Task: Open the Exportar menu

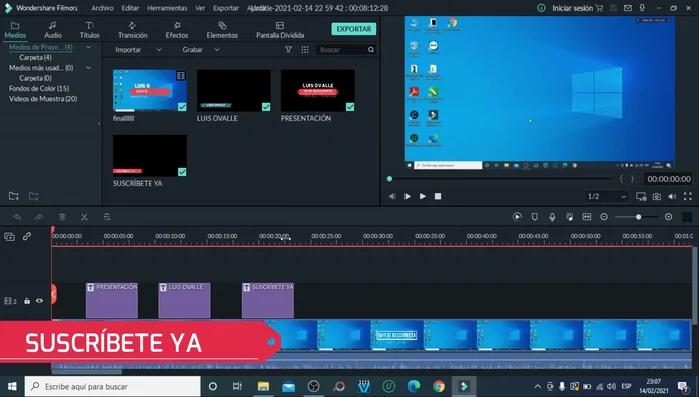Action: pos(226,8)
